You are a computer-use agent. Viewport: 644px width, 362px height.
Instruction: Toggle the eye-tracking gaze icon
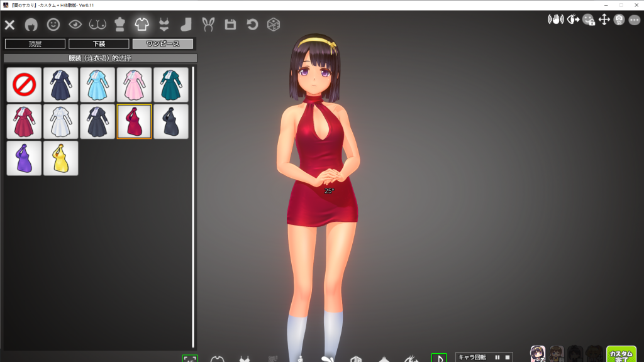574,20
